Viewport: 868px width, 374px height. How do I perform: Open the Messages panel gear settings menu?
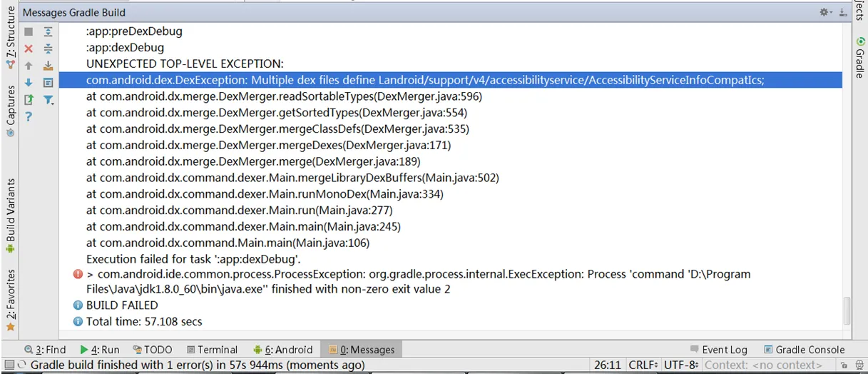(826, 12)
